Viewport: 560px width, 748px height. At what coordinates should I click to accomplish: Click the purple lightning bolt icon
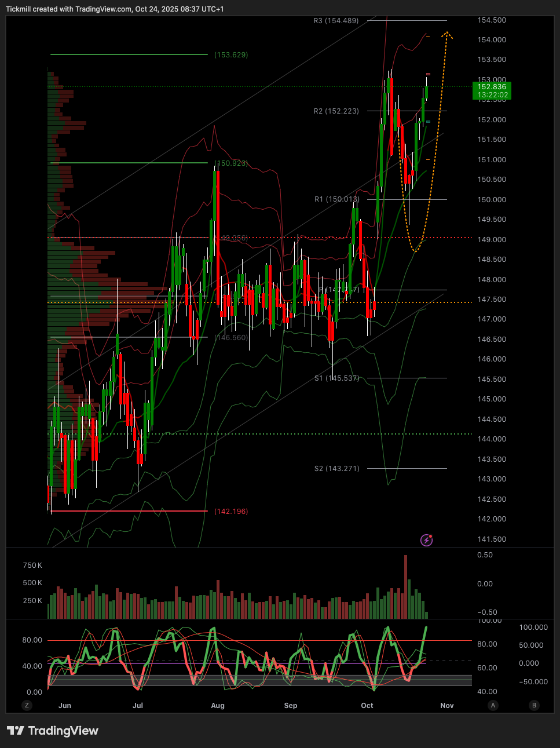[426, 540]
